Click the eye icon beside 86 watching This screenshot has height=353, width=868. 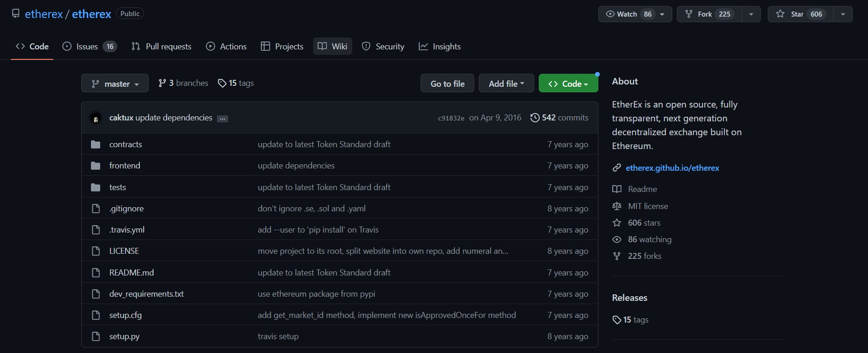pos(616,239)
